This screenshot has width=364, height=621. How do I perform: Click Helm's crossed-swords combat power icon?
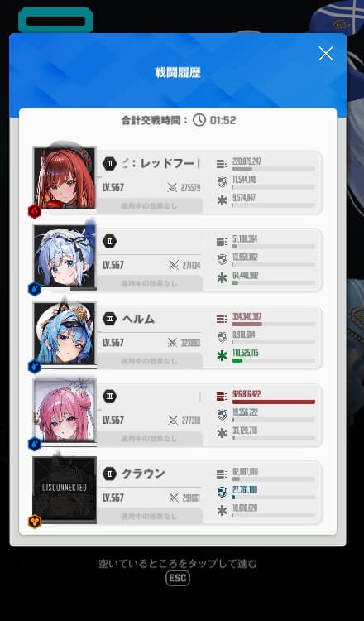tap(173, 343)
